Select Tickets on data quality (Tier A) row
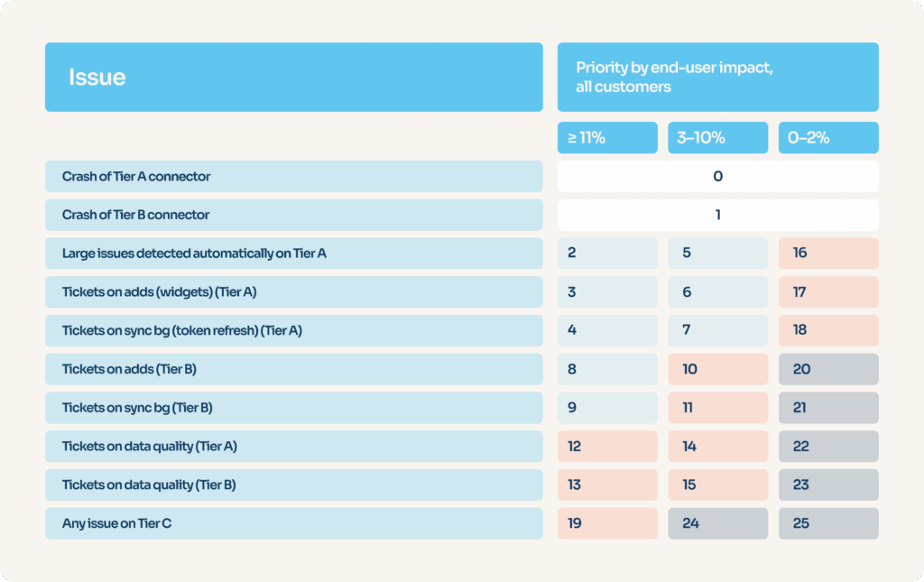Screen dimensions: 924x582 [293, 446]
